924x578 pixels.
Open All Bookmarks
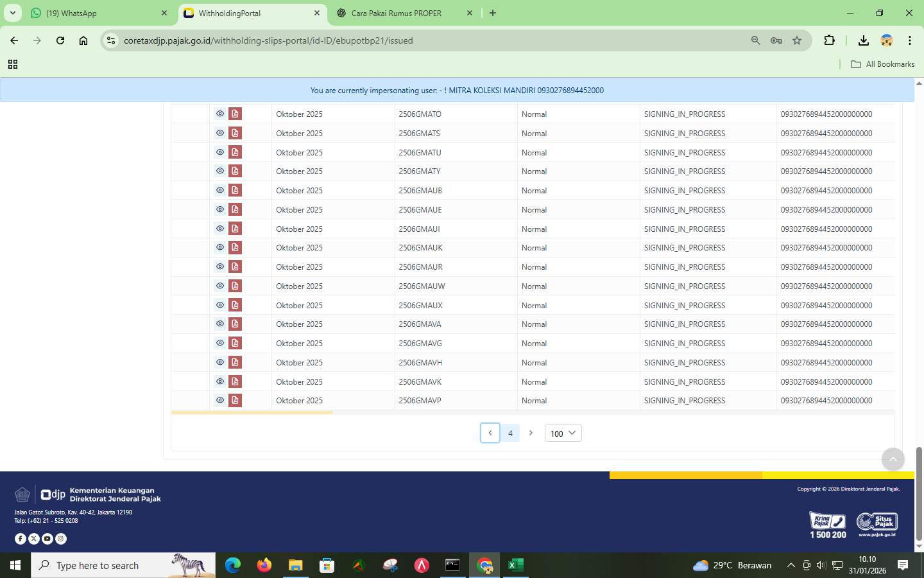click(883, 64)
